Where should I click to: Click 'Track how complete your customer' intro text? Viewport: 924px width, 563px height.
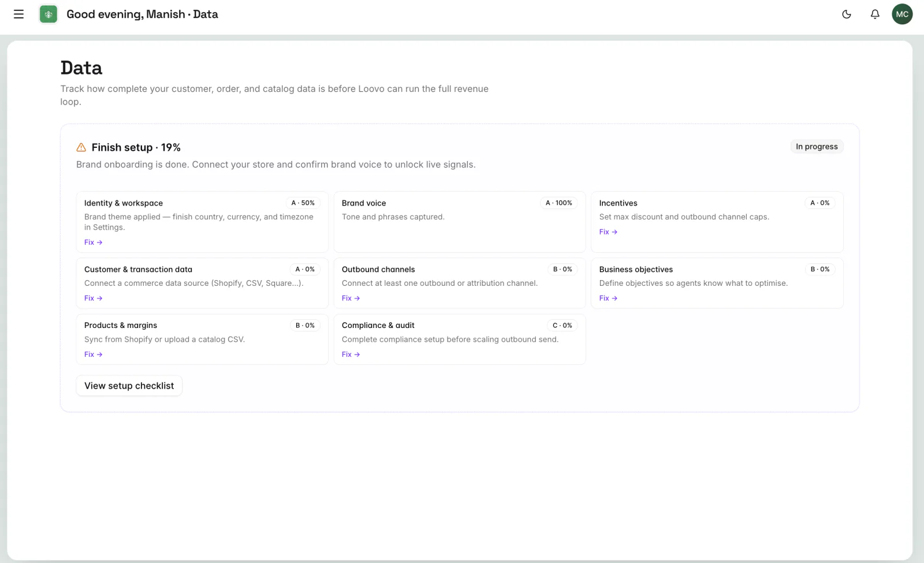[274, 95]
